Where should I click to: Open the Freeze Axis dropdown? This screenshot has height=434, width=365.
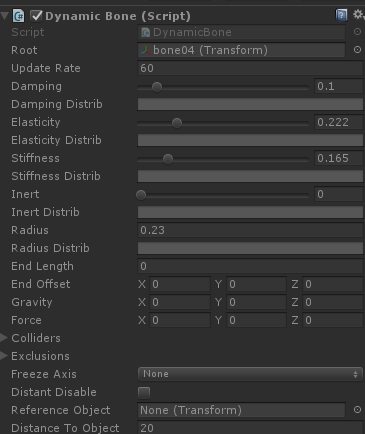250,374
